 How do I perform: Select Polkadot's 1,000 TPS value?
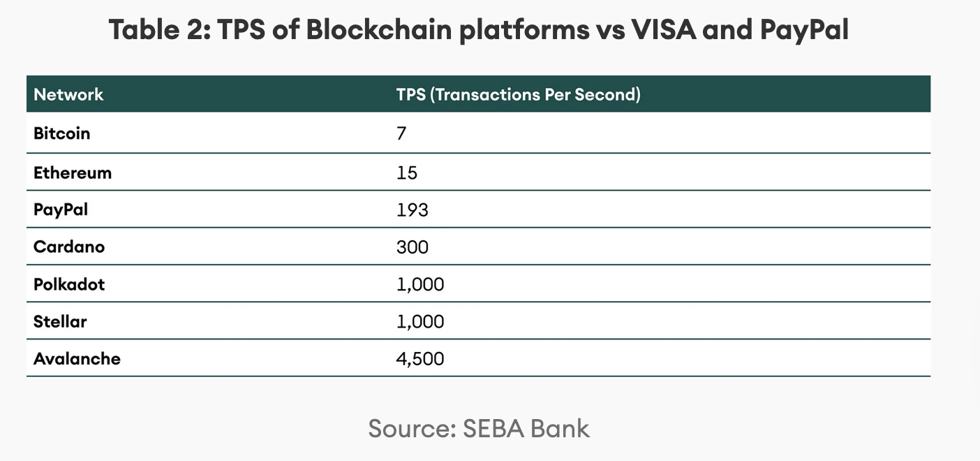[x=420, y=284]
